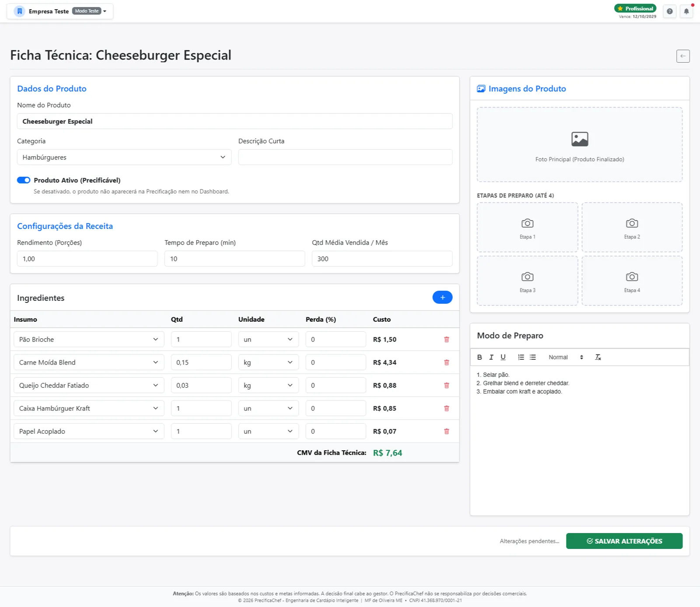Viewport: 700px width, 607px height.
Task: Change unit dropdown for Queijo Cheddar Fatiado
Action: click(x=268, y=386)
